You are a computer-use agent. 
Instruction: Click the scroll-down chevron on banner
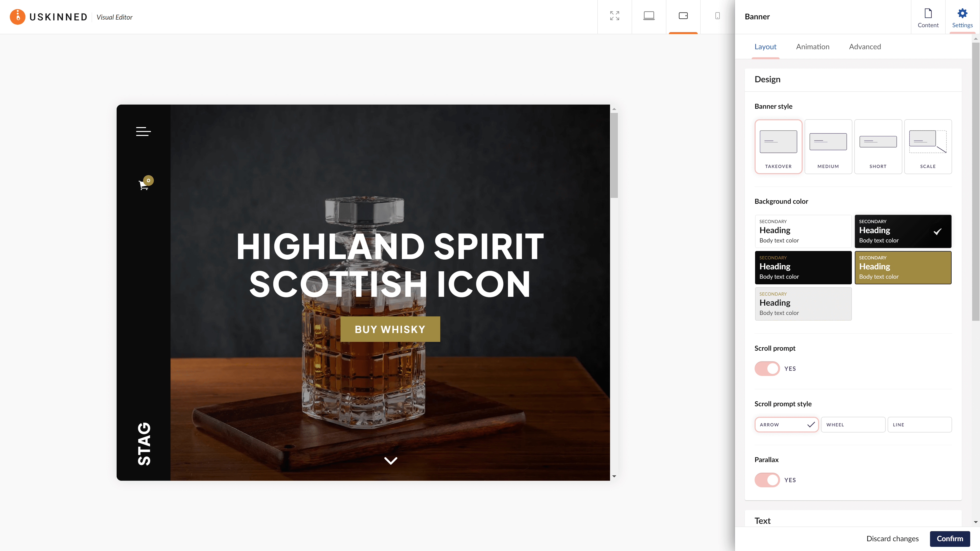click(x=390, y=460)
